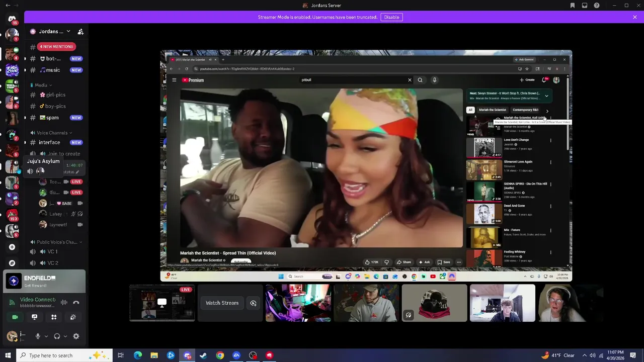Join voice channel VC 2
The image size is (644, 362).
(56, 263)
